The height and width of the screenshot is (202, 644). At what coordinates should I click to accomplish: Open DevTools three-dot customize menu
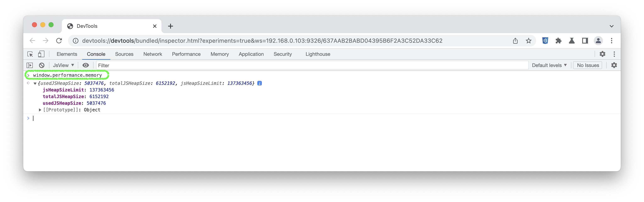pyautogui.click(x=614, y=54)
